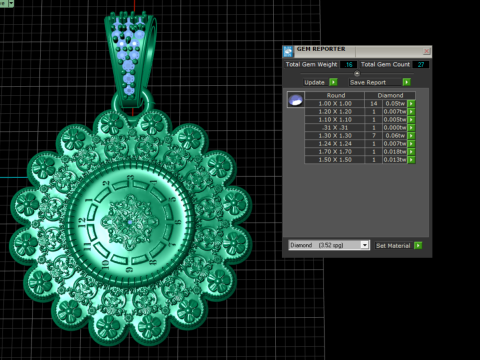The height and width of the screenshot is (360, 480).
Task: Click the 0.018tw weight cell
Action: point(395,152)
